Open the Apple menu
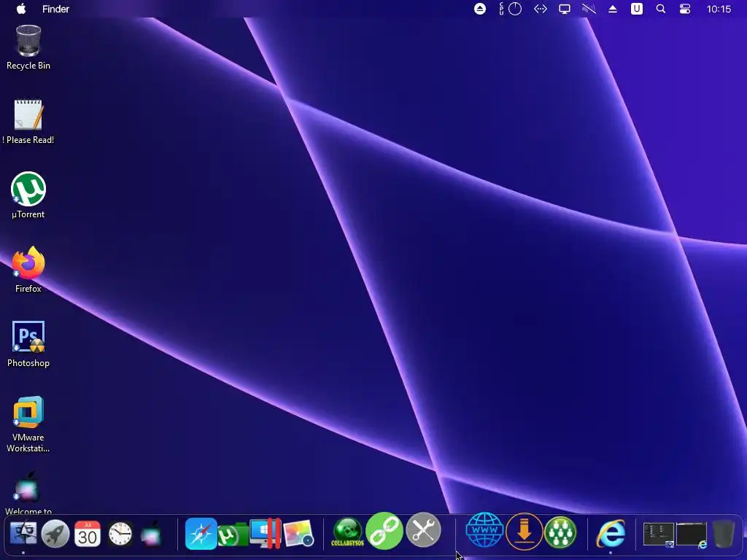This screenshot has width=747, height=560. coord(21,9)
